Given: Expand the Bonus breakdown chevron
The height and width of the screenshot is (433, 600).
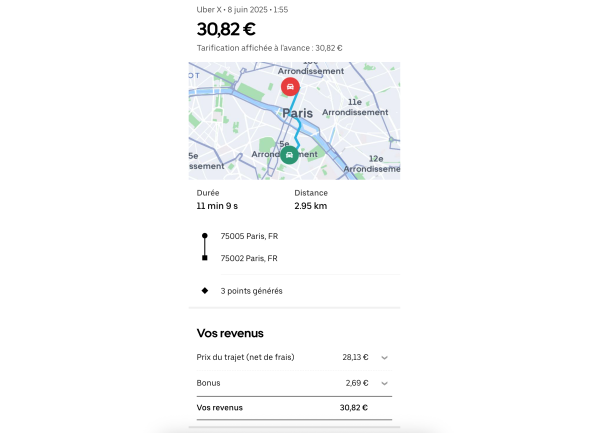Looking at the screenshot, I should click(x=384, y=383).
